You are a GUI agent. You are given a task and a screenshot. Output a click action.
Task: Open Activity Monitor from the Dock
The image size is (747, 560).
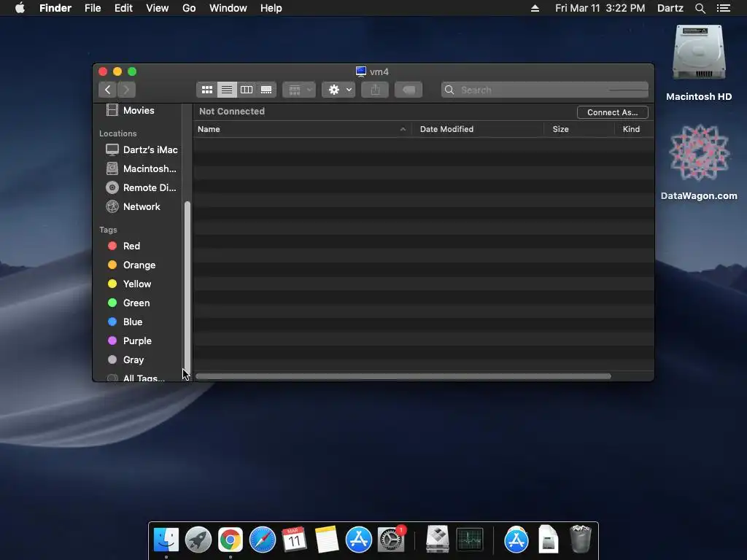pos(470,540)
